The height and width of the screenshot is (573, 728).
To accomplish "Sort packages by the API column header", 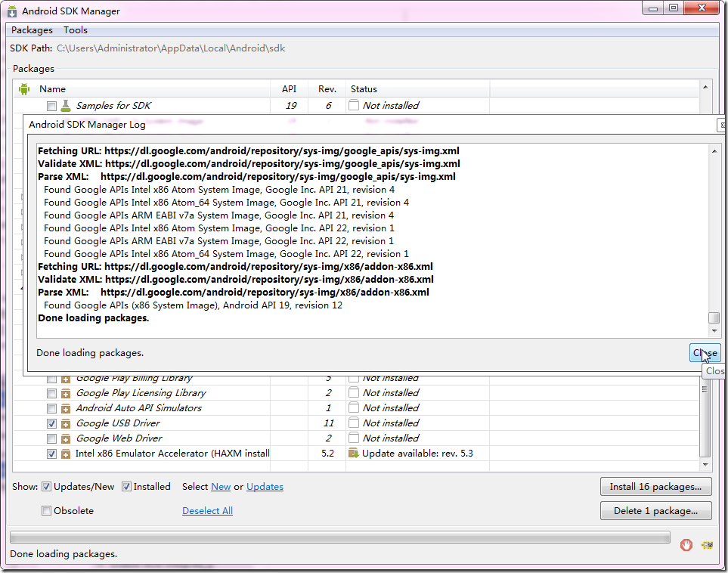I will 289,88.
